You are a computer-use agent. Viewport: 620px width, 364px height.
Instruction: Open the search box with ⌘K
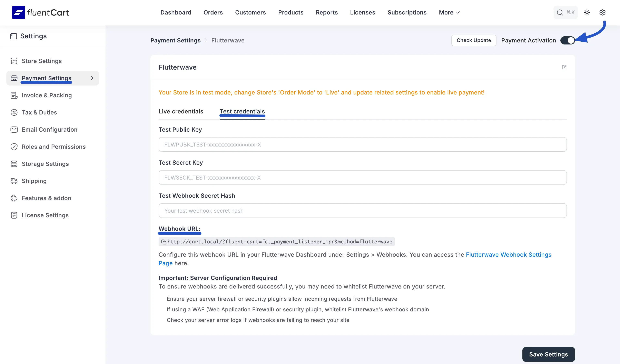tap(565, 12)
